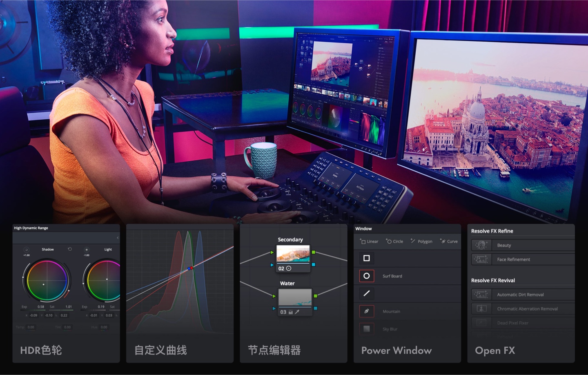Select the Beauty effect
Screen dimensions: 588x375
point(523,245)
